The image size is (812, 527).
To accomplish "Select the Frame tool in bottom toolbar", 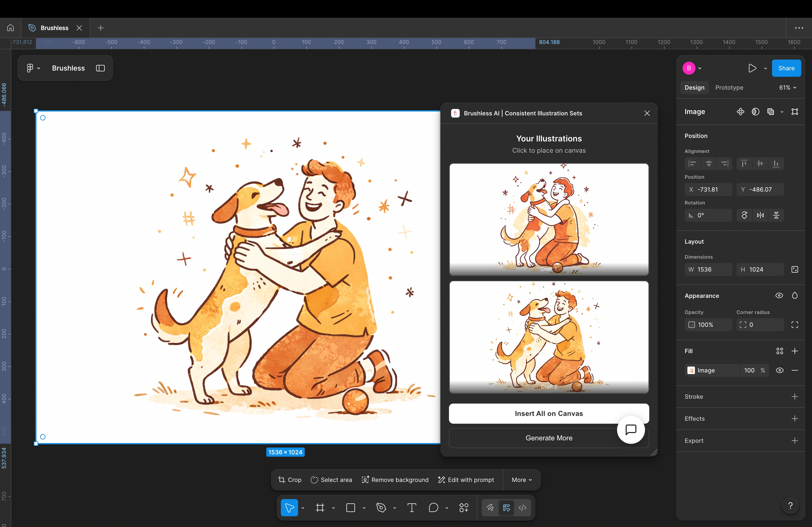I will click(x=320, y=508).
